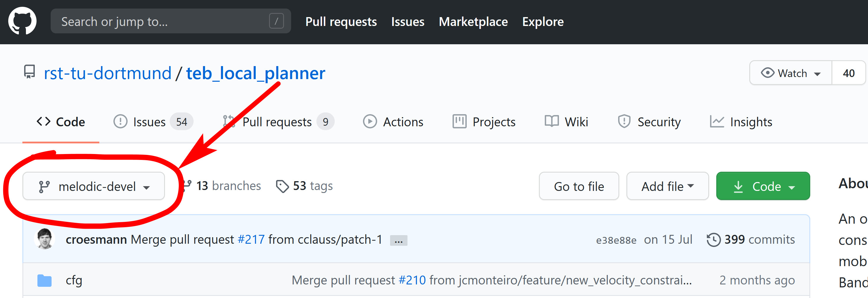Screen dimensions: 868x298
Task: Click the Go to file button
Action: [579, 186]
